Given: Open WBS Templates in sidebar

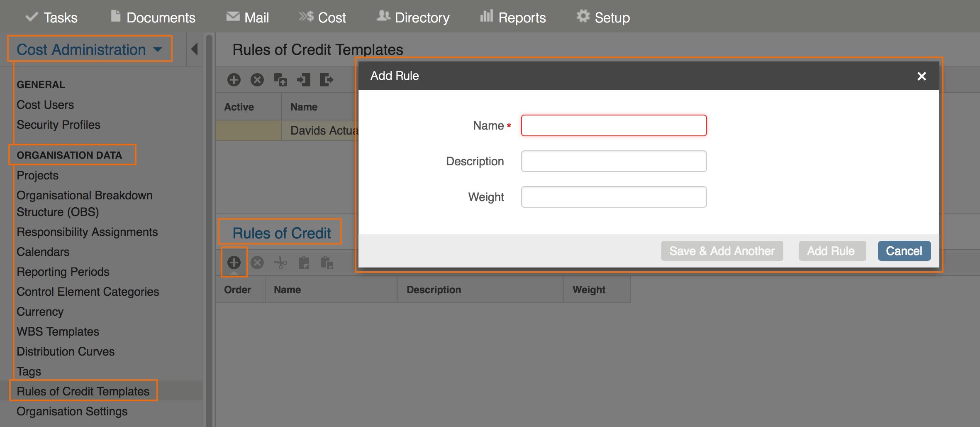Looking at the screenshot, I should point(58,331).
